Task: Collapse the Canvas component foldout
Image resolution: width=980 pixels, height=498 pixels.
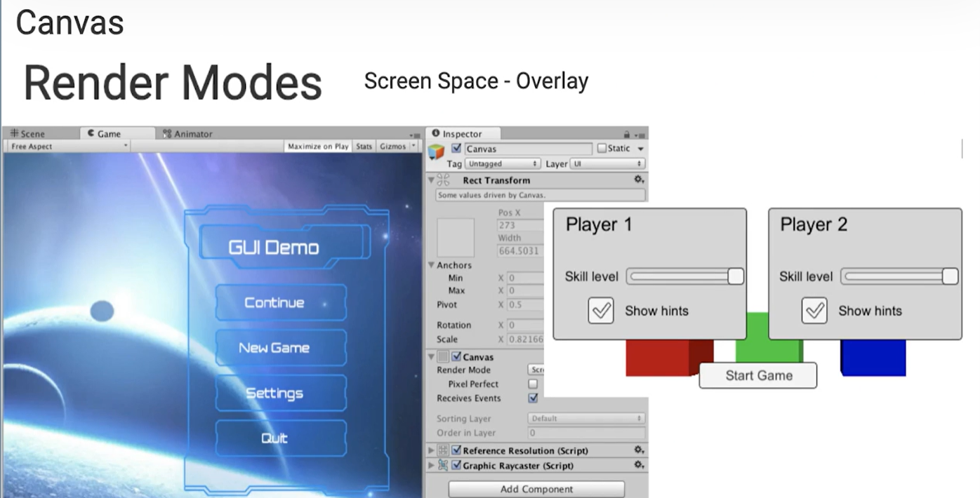Action: (x=431, y=357)
